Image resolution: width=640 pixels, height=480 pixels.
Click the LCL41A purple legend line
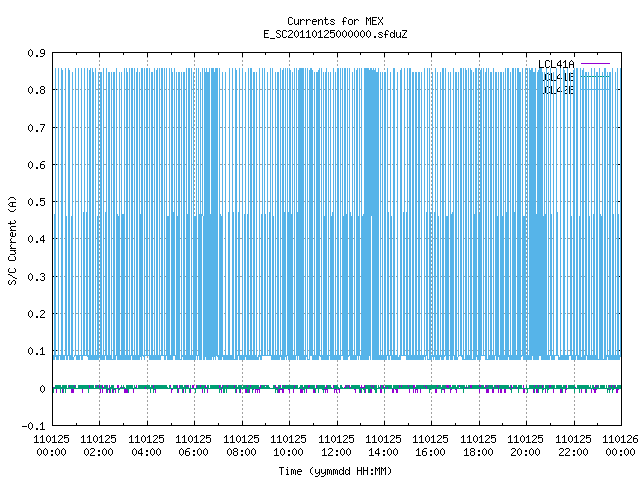click(595, 64)
